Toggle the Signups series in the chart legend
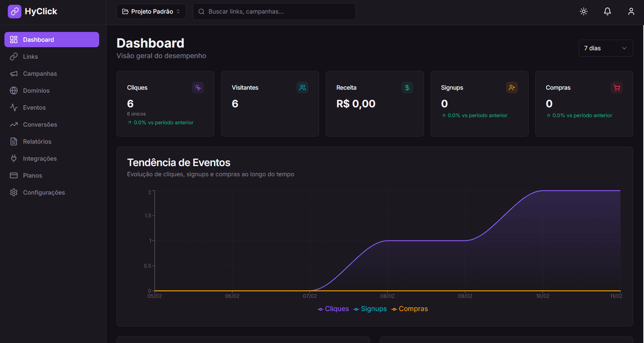 click(370, 309)
